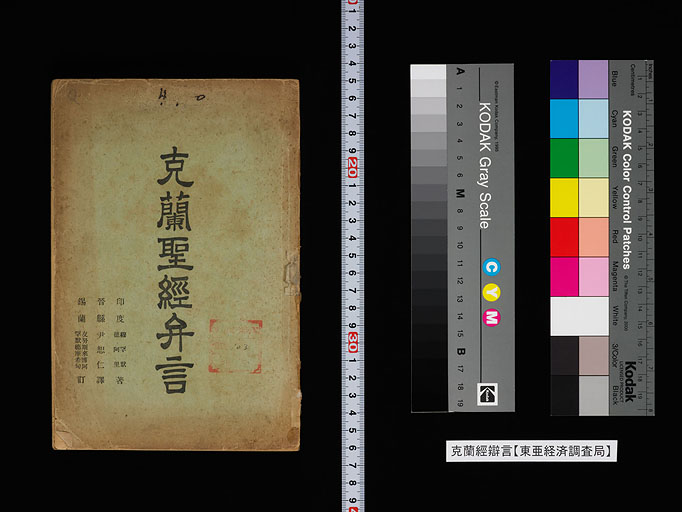682x512 pixels.
Task: Select the saturated magenta color patch
Action: (x=564, y=276)
